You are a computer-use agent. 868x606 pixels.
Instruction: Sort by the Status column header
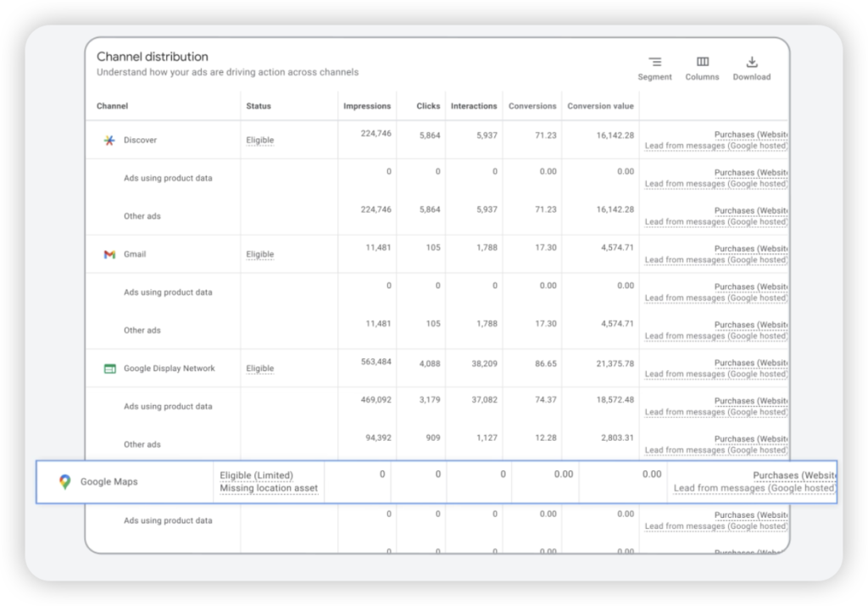click(x=259, y=106)
